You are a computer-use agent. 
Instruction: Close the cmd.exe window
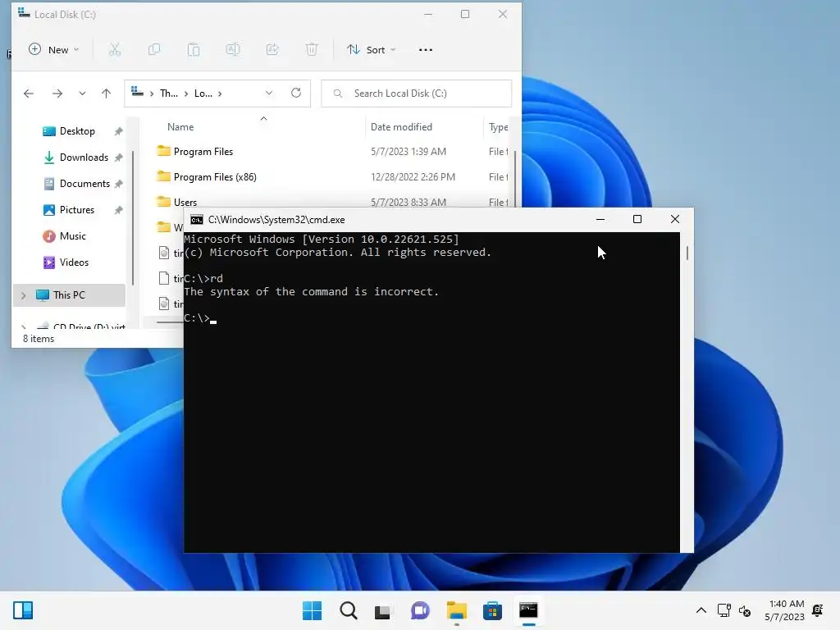[x=675, y=219]
